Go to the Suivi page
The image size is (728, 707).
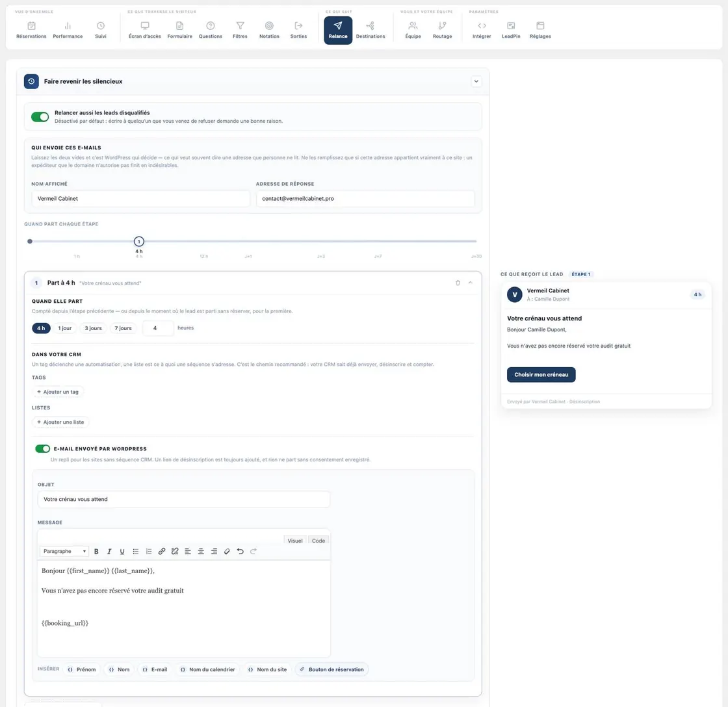coord(101,30)
